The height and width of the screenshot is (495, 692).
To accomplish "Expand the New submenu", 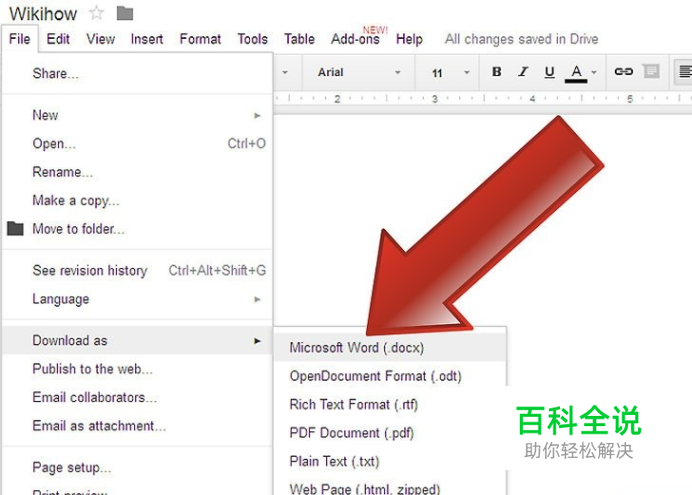I will 138,115.
